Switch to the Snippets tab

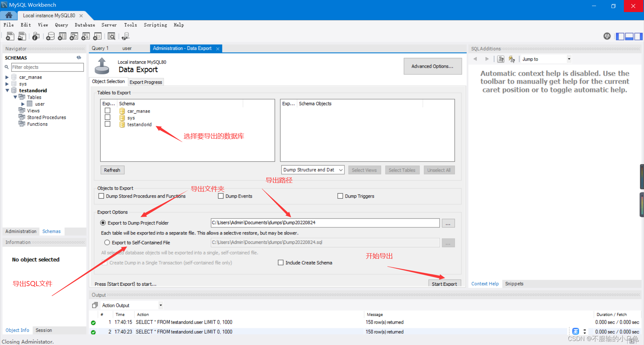pos(514,284)
